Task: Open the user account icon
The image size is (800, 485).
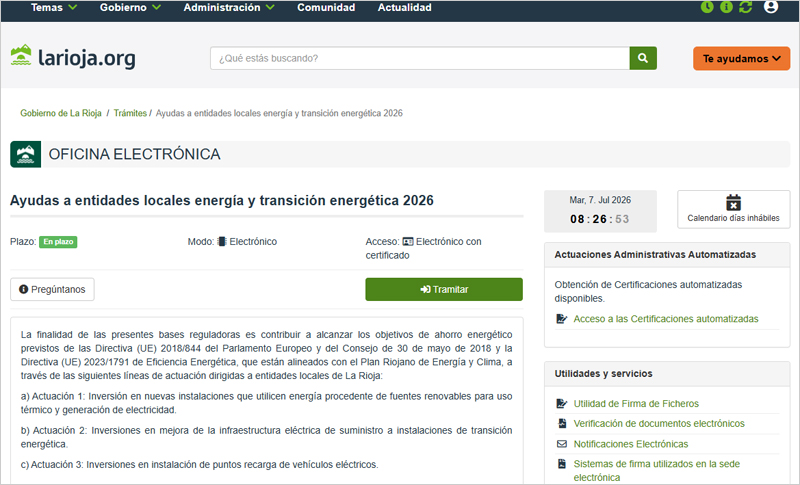Action: click(771, 7)
